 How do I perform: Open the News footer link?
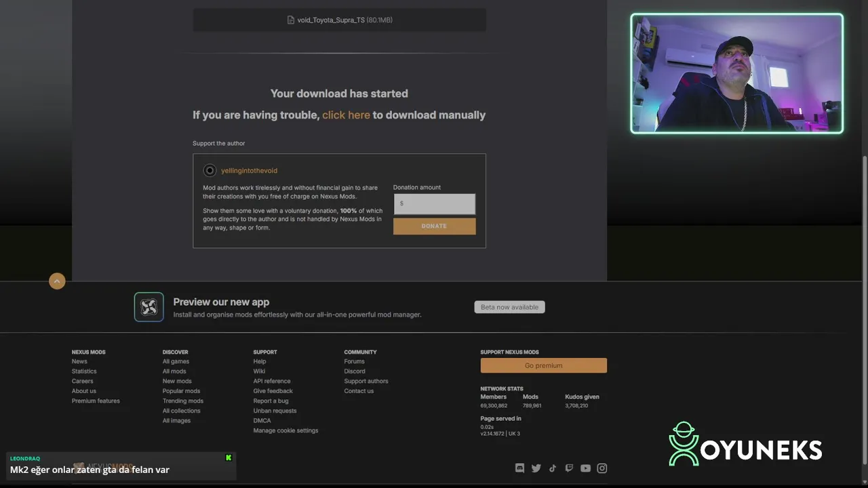[x=79, y=361]
